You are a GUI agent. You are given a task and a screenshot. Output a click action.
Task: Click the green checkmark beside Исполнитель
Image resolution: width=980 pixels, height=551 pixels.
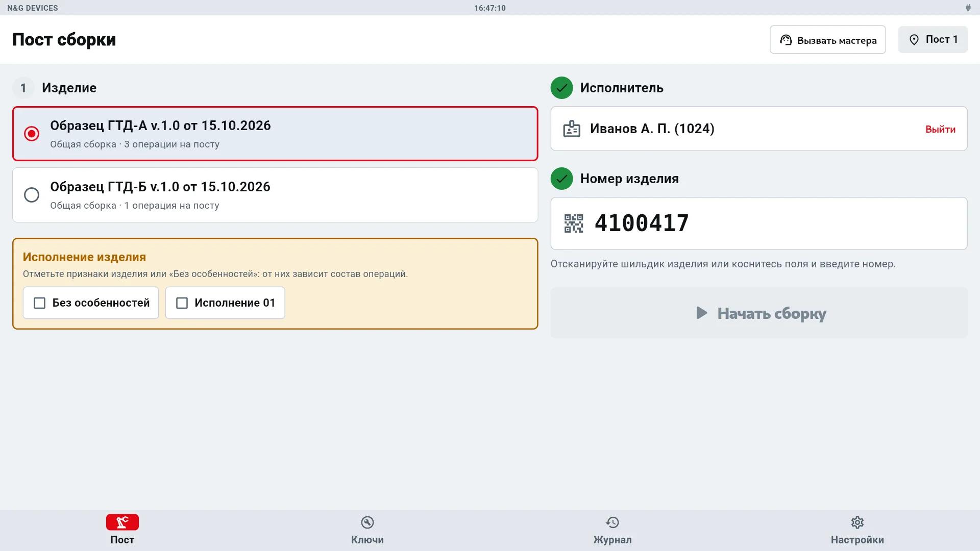click(x=561, y=88)
